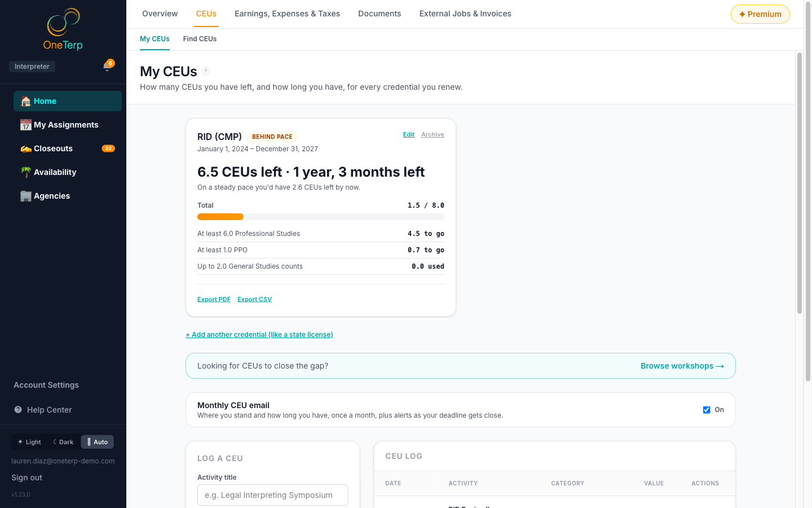Click the help question mark beside My CEUs
Image resolution: width=812 pixels, height=508 pixels.
206,71
